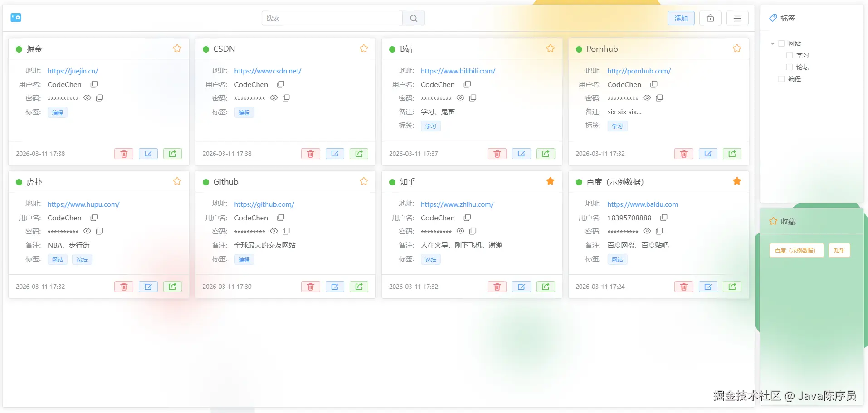Delete the 百度 (示例数据) card
868x413 pixels.
(684, 287)
